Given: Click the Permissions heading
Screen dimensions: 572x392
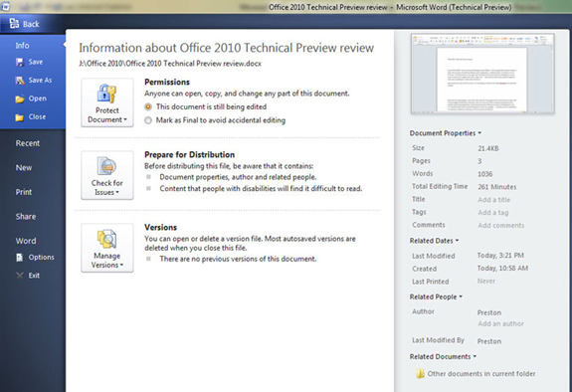Looking at the screenshot, I should pyautogui.click(x=167, y=83).
